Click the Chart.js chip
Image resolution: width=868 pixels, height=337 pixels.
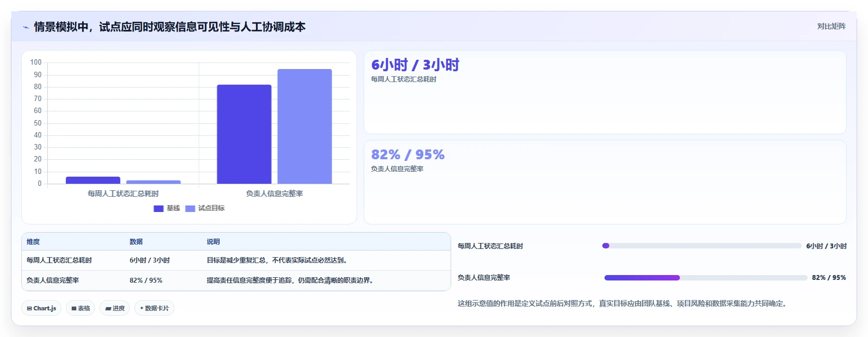[x=41, y=308]
